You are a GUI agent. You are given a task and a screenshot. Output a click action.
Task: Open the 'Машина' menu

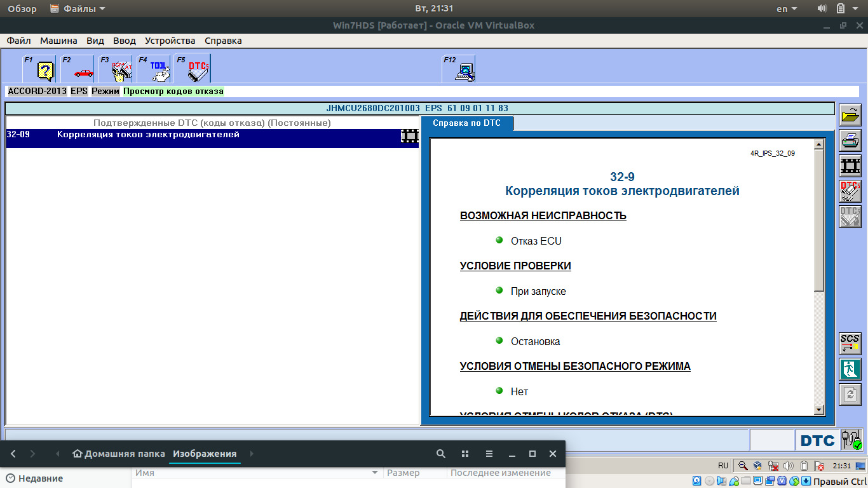58,41
